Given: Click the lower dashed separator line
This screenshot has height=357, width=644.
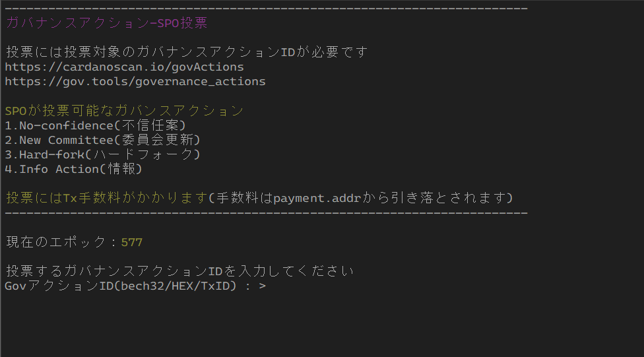Looking at the screenshot, I should tap(266, 212).
